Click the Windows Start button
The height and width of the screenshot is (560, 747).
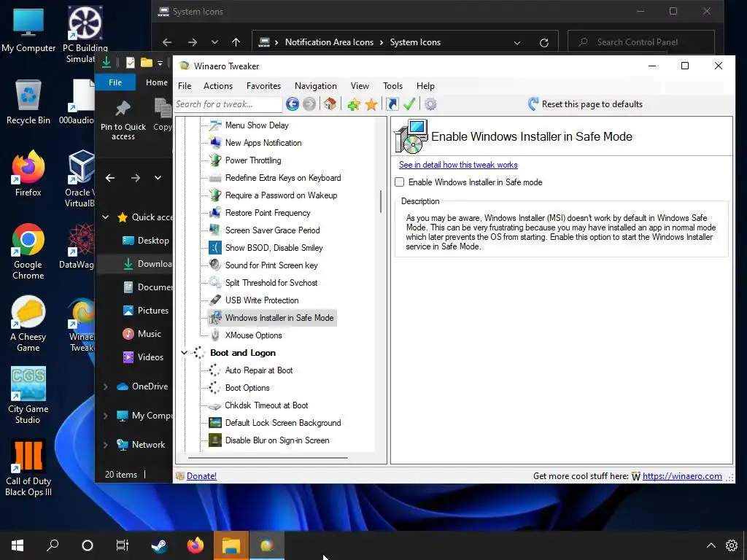tap(18, 545)
